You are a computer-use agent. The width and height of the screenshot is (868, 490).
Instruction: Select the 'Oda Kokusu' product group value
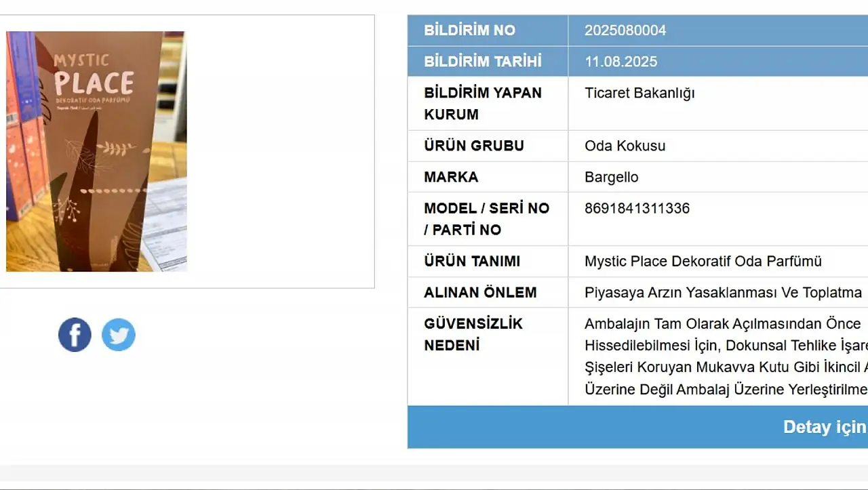click(x=625, y=146)
